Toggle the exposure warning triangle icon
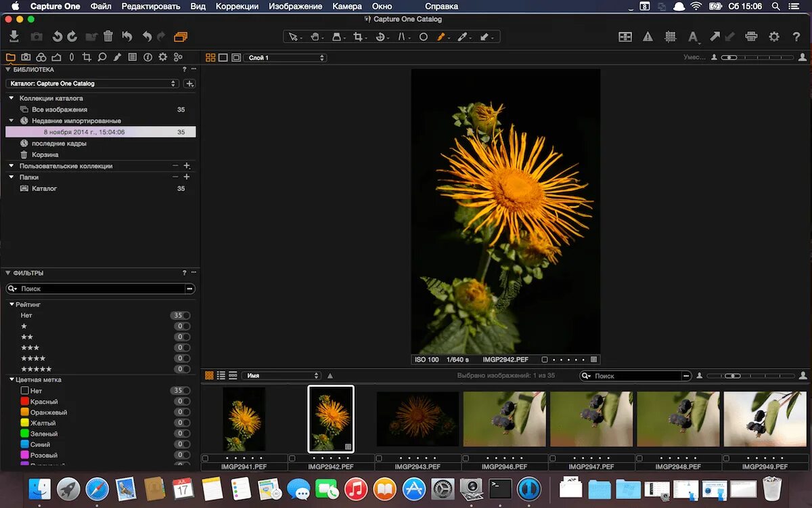Viewport: 812px width, 508px height. [648, 37]
